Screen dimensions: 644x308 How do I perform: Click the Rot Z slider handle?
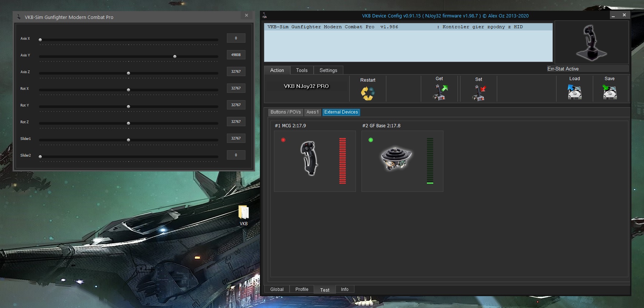(x=128, y=123)
